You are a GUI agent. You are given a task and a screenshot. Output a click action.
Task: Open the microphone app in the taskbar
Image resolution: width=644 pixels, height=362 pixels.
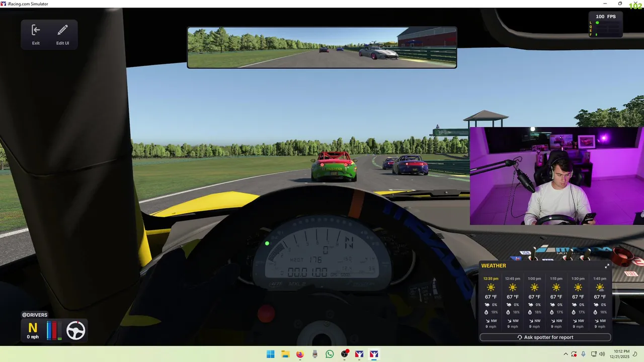pos(315,354)
